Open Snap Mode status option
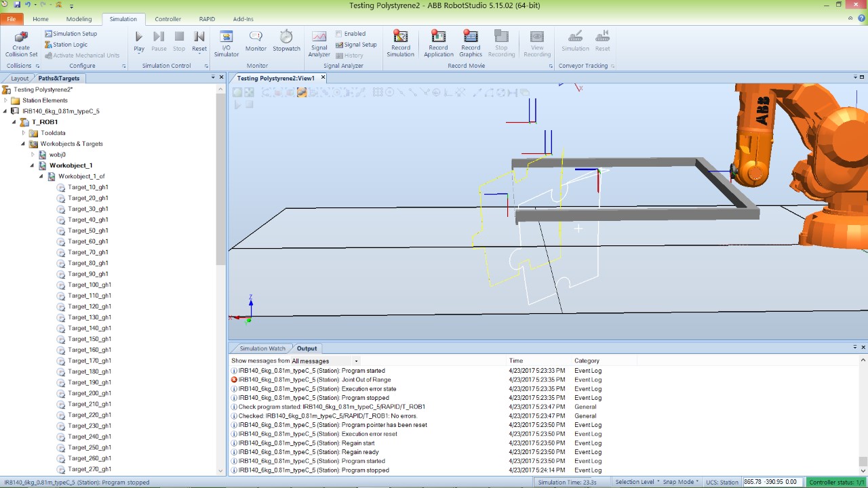The width and height of the screenshot is (868, 488). pos(681,482)
